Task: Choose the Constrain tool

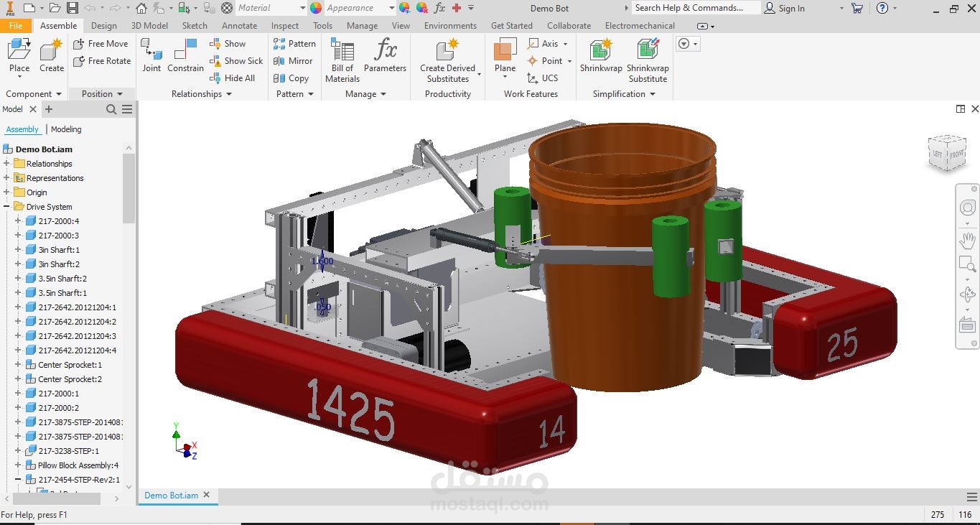Action: (185, 55)
